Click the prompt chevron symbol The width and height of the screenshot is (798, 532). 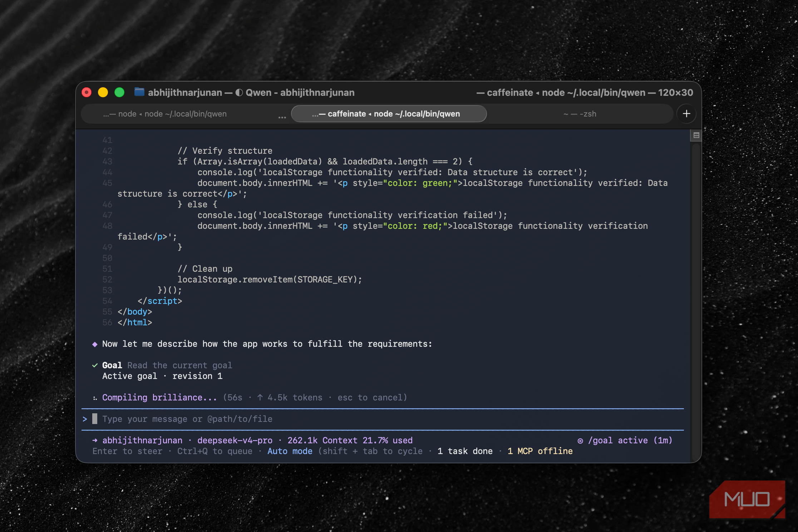click(85, 419)
